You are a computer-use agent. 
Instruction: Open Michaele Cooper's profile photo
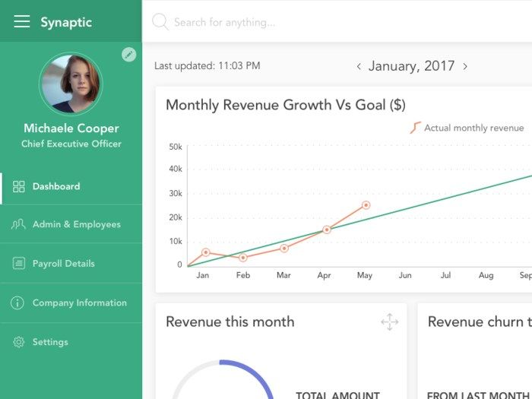(71, 84)
